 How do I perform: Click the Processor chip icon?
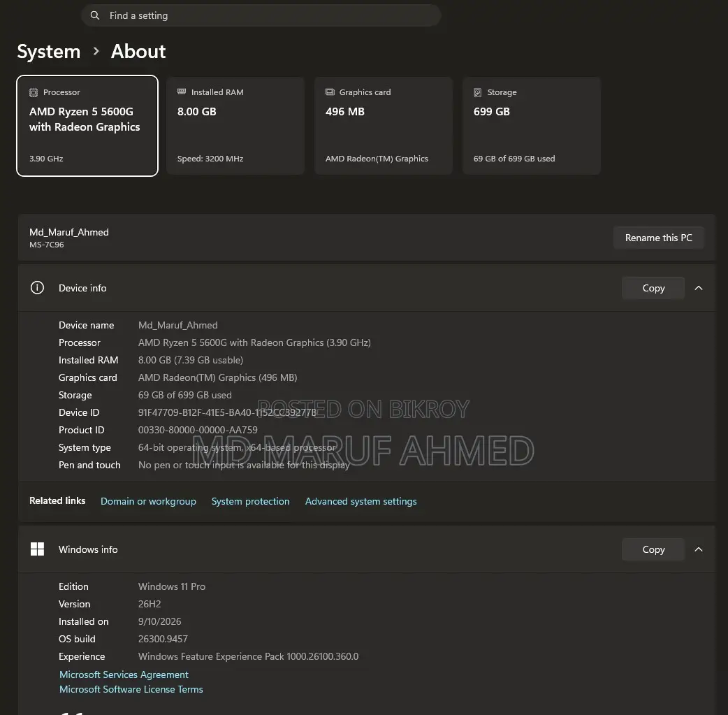(34, 92)
